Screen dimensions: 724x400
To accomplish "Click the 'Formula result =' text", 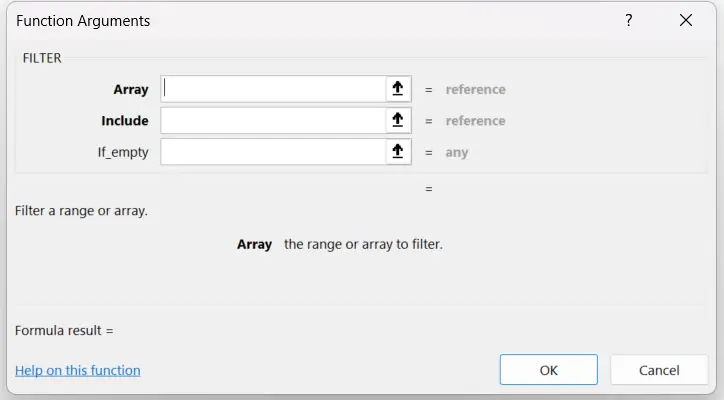I will [x=64, y=331].
